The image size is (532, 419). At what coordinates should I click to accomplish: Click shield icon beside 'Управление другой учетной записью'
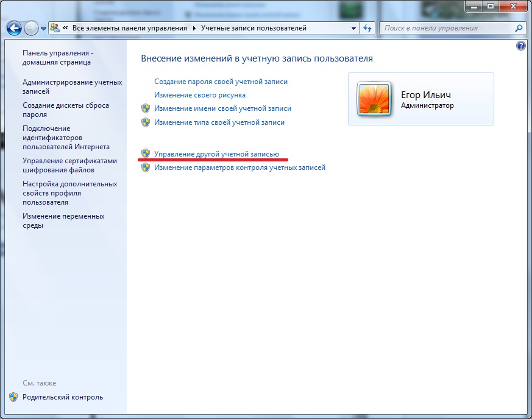[x=146, y=154]
